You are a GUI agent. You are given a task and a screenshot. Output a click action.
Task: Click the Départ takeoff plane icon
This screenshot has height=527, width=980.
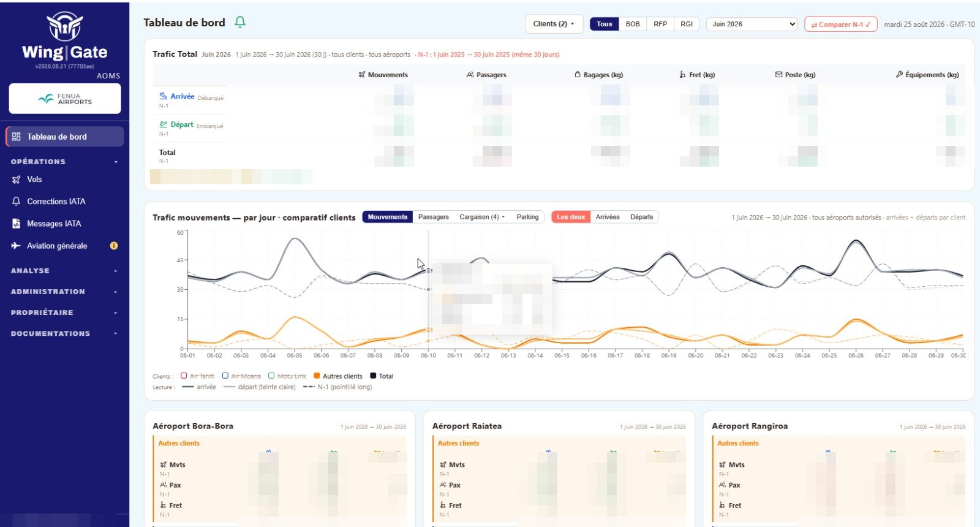click(x=164, y=124)
